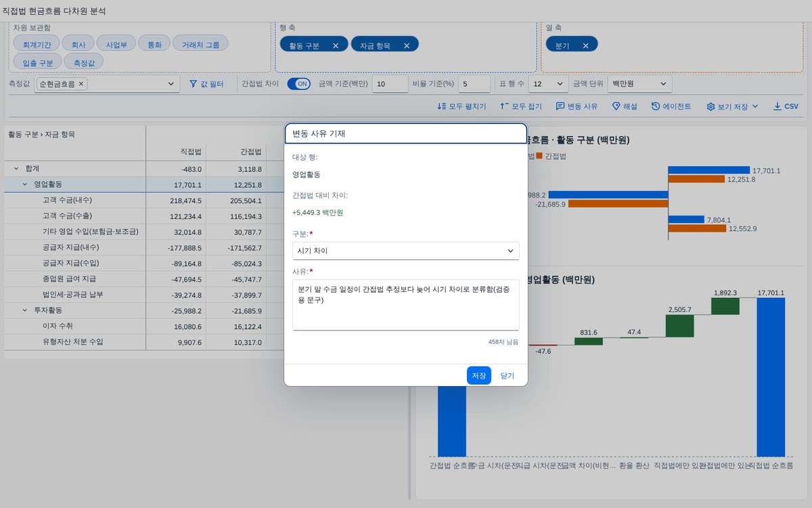Open the 보기 저장 menu
The image size is (812, 508).
point(732,106)
